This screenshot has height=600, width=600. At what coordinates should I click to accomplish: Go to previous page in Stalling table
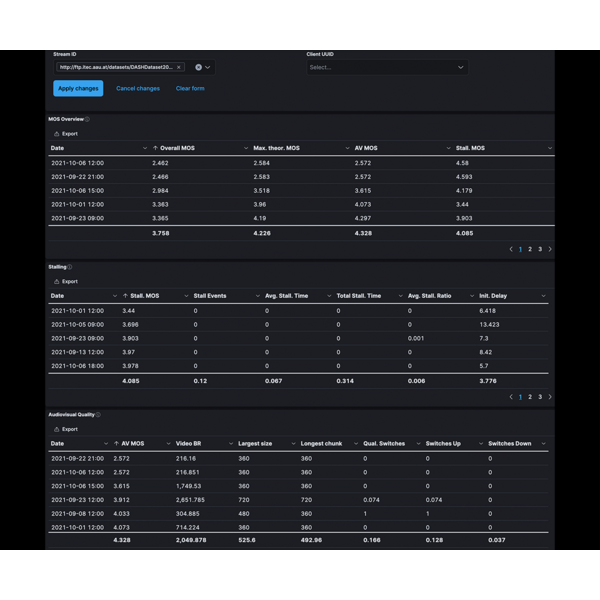pyautogui.click(x=511, y=397)
